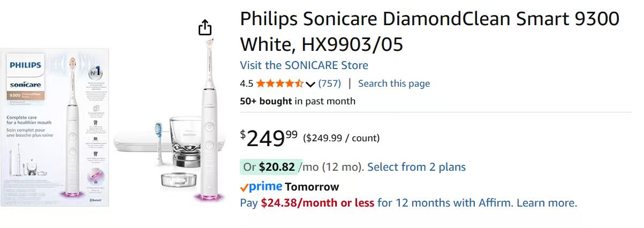Visit the SONICARE Store link
Image resolution: width=644 pixels, height=228 pixels.
304,65
